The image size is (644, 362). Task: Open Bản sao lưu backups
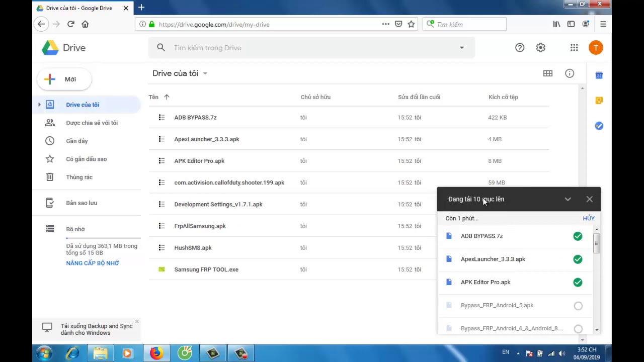point(87,203)
